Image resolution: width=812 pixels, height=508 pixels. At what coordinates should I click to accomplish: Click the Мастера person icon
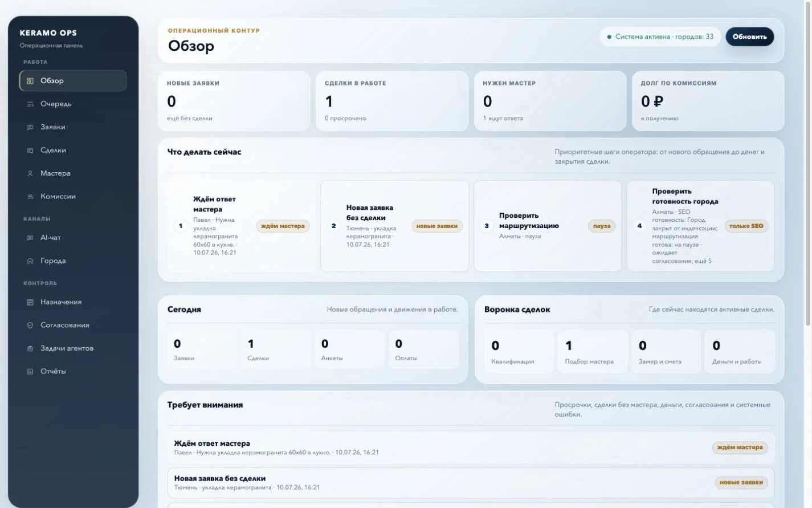point(30,173)
